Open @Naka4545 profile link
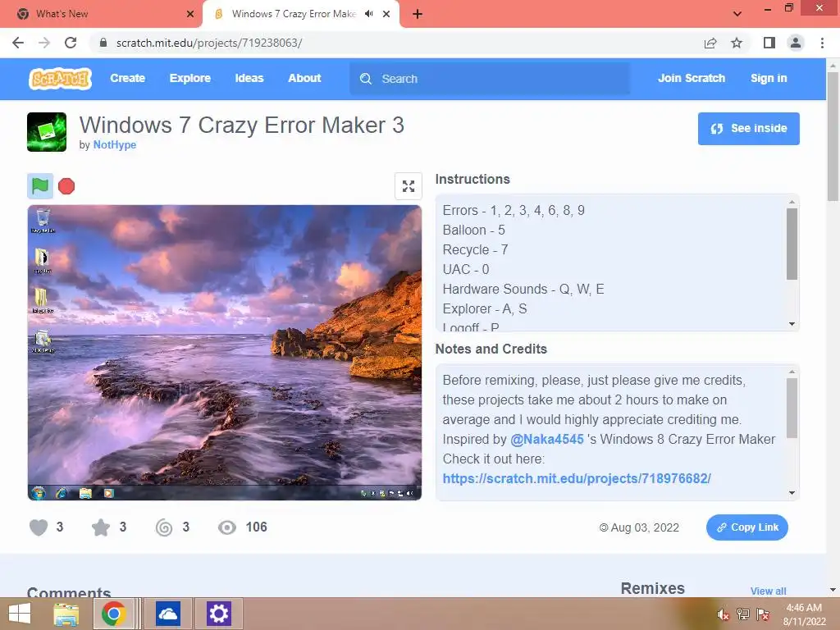840x630 pixels. [547, 440]
